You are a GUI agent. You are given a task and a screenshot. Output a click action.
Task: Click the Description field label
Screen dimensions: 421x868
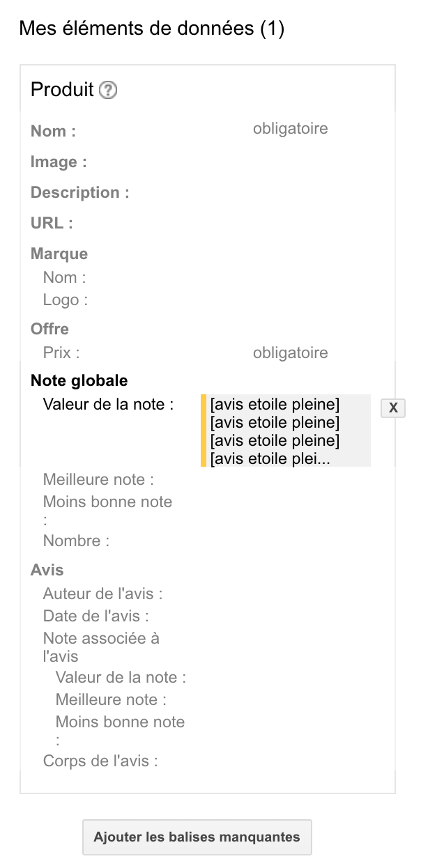(x=79, y=192)
